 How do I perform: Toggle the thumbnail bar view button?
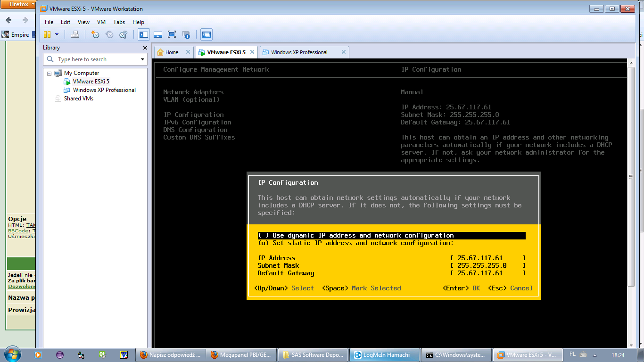[158, 34]
